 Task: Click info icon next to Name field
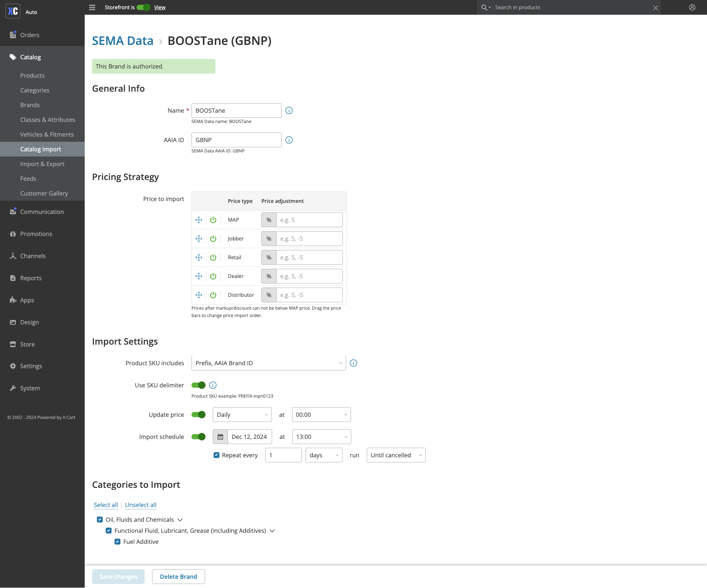click(x=289, y=110)
